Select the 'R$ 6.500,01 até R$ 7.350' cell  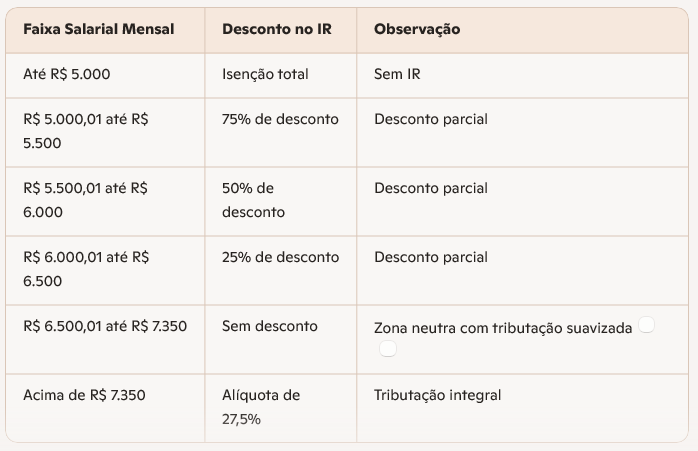pyautogui.click(x=104, y=326)
